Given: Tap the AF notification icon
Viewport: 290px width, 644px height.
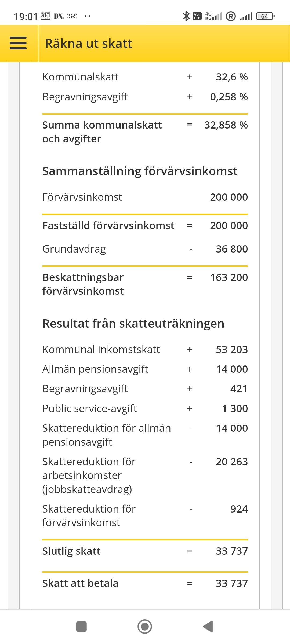Looking at the screenshot, I should click(45, 16).
